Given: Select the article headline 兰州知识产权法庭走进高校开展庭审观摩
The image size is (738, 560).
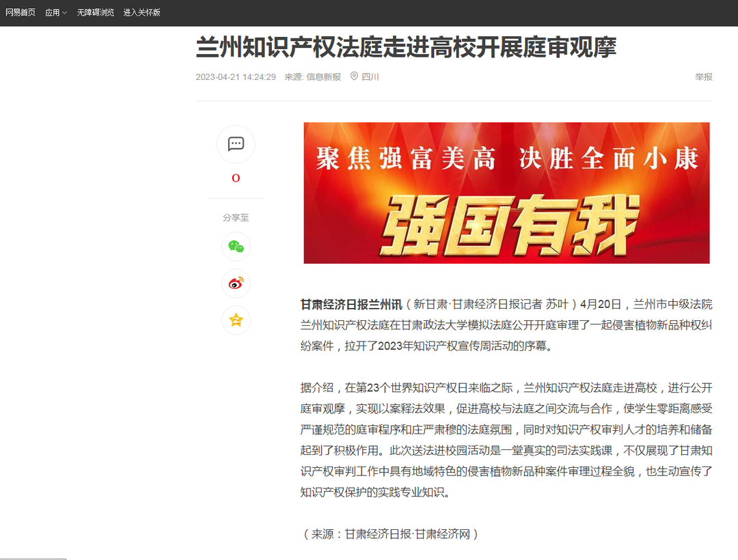Looking at the screenshot, I should point(406,47).
